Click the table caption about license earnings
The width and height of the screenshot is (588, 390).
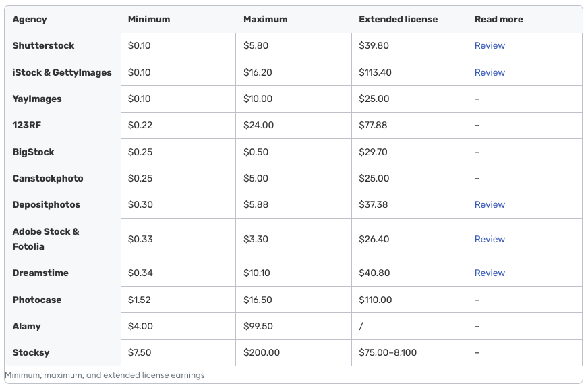pyautogui.click(x=105, y=375)
